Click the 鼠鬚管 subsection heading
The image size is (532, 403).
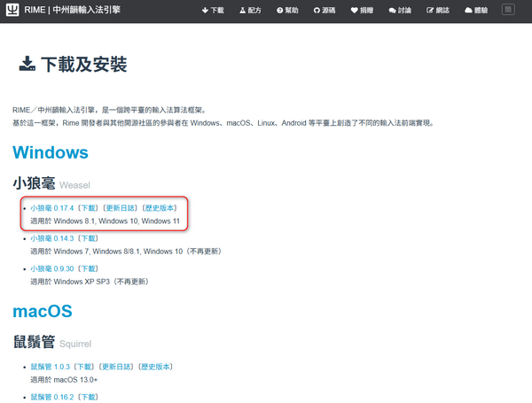[x=34, y=342]
